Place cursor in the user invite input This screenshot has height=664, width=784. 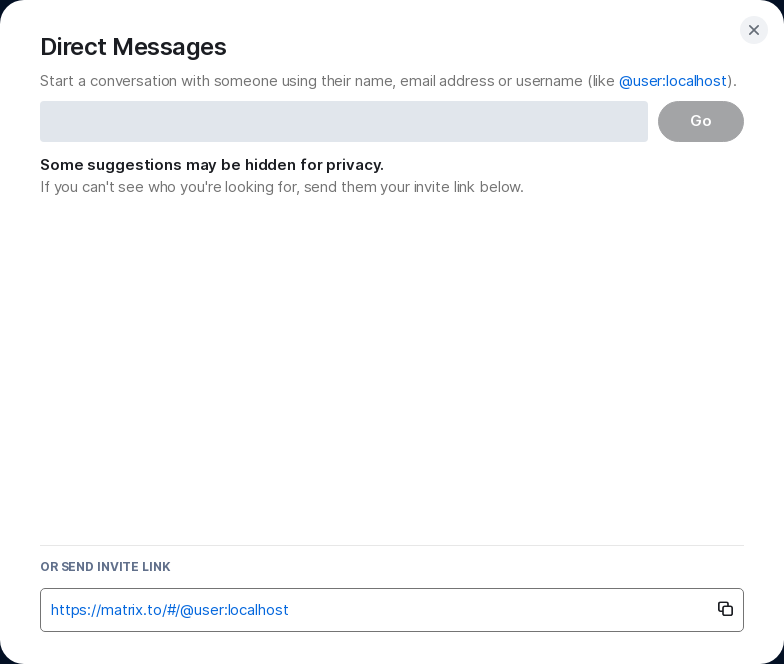point(343,121)
